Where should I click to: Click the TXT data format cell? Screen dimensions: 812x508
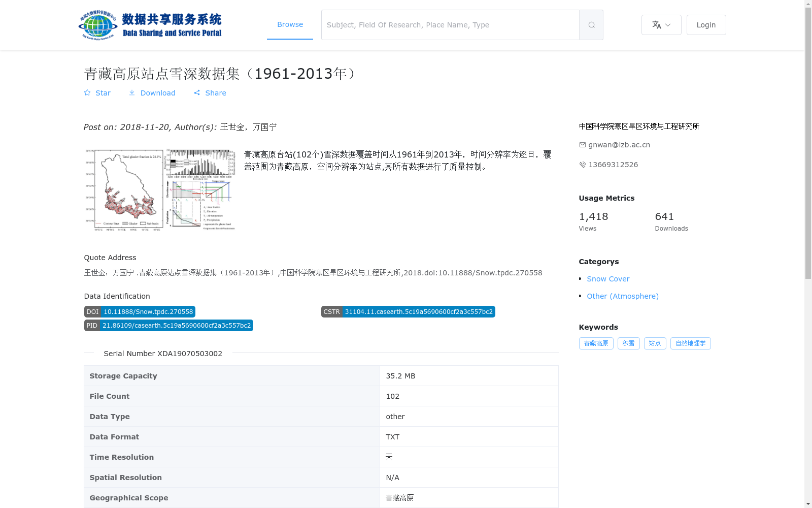tap(469, 437)
